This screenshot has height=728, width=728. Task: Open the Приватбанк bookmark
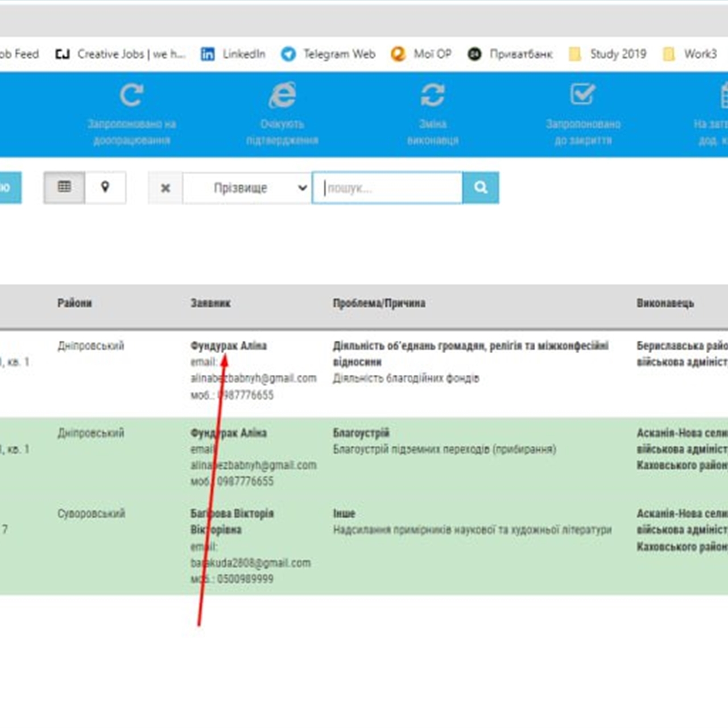coord(510,54)
